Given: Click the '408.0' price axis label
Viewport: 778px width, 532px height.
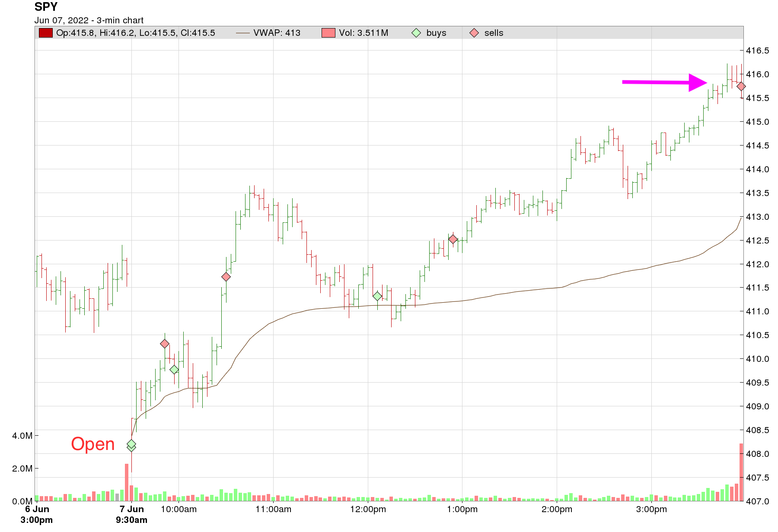Looking at the screenshot, I should [x=758, y=454].
